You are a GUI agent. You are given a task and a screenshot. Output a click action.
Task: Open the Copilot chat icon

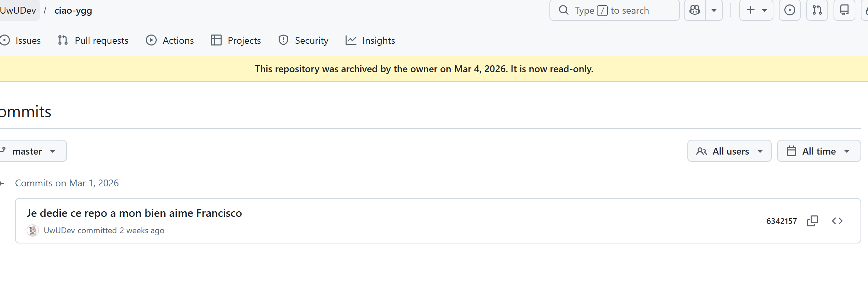(695, 10)
